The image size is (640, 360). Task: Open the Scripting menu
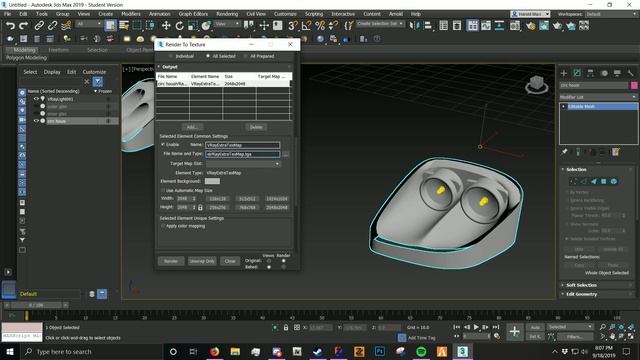click(313, 14)
